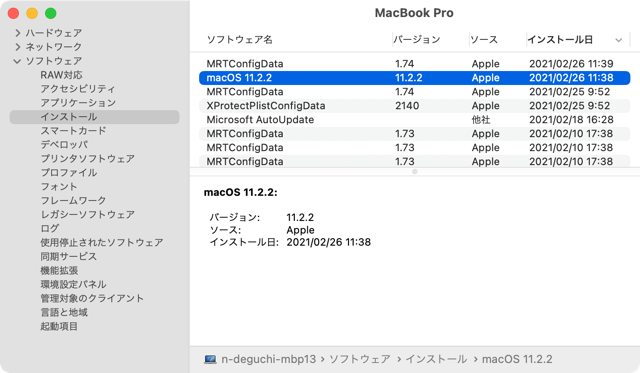Image resolution: width=640 pixels, height=373 pixels.
Task: Click インストール in path bar
Action: [436, 359]
